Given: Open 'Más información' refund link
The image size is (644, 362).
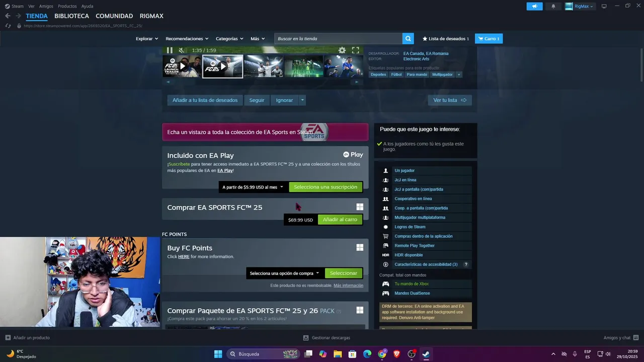Looking at the screenshot, I should [x=348, y=286].
